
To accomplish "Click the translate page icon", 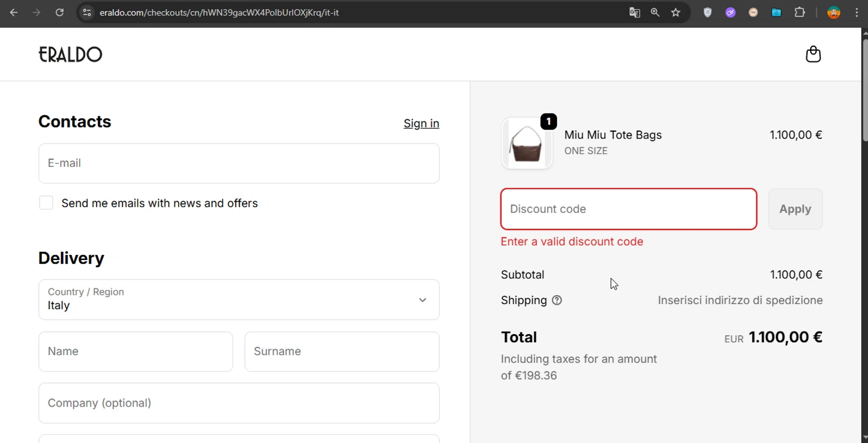I will pos(635,12).
